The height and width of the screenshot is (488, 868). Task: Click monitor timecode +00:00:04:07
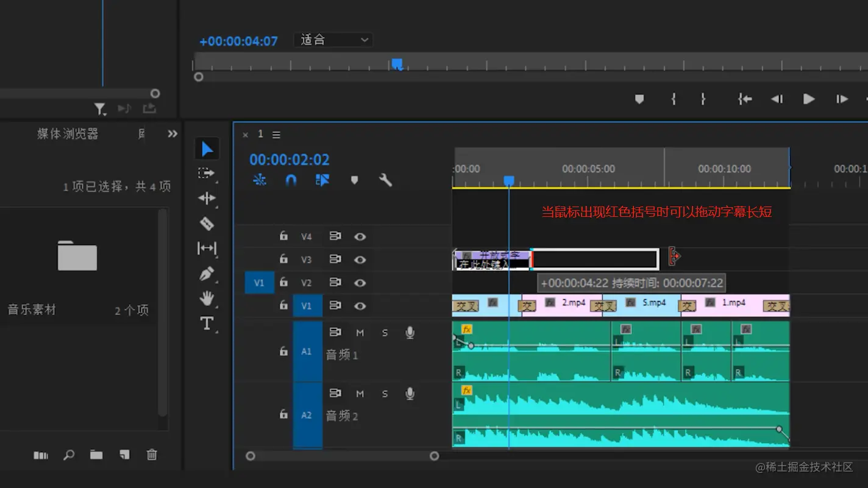click(x=238, y=41)
